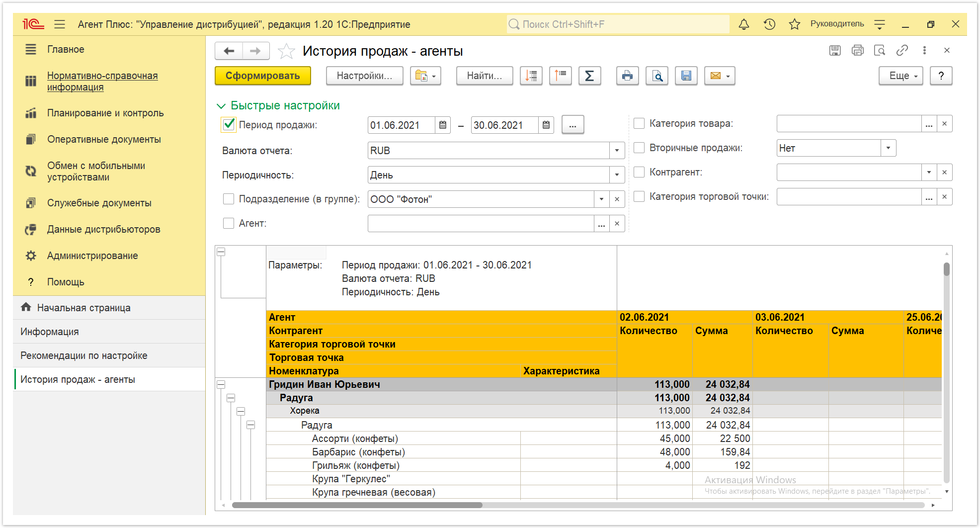Switch to Начальная страница tab
This screenshot has width=980, height=528.
109,308
